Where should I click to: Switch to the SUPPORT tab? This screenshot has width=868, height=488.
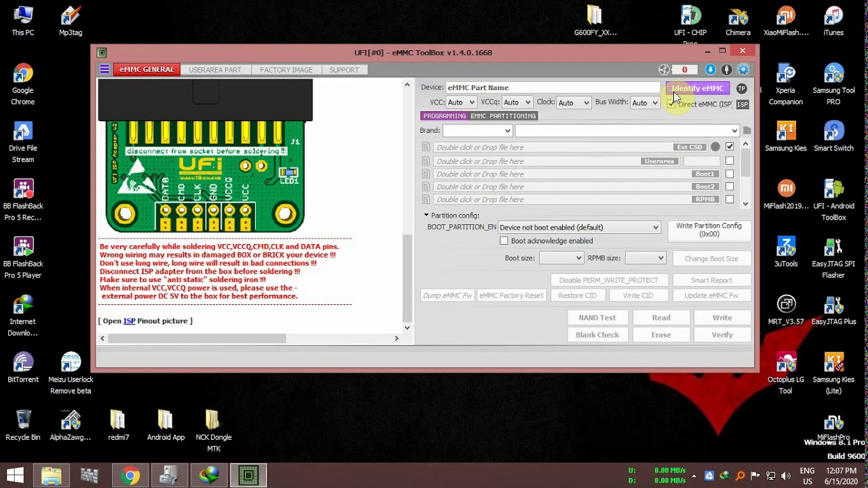click(344, 70)
